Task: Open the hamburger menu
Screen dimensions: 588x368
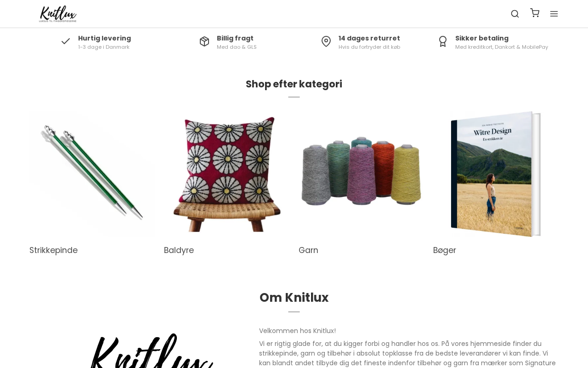Action: pos(554,14)
